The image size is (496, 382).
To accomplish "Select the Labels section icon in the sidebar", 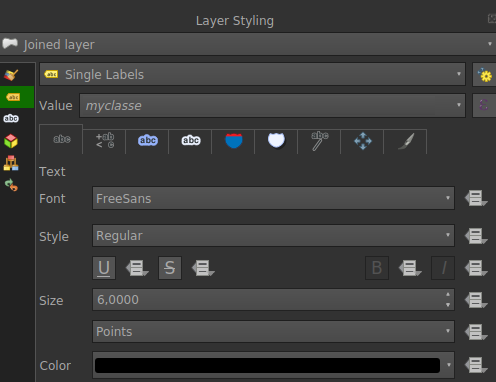I will tap(13, 97).
